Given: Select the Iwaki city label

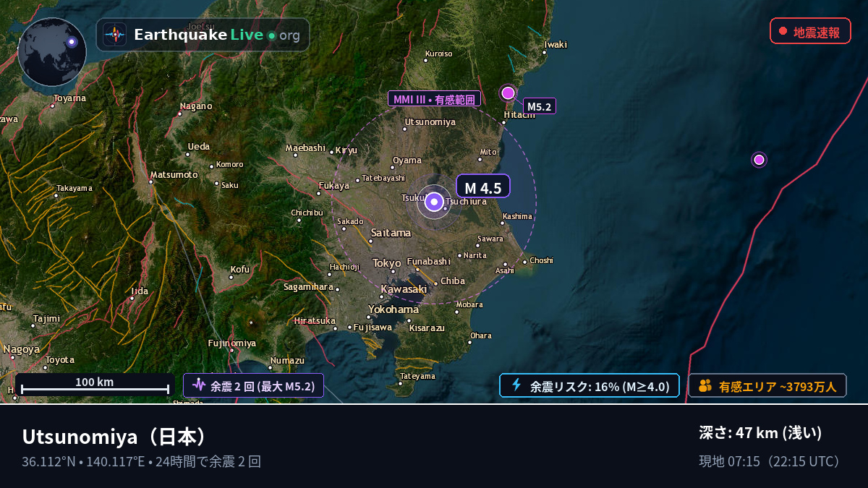Looking at the screenshot, I should pyautogui.click(x=556, y=45).
